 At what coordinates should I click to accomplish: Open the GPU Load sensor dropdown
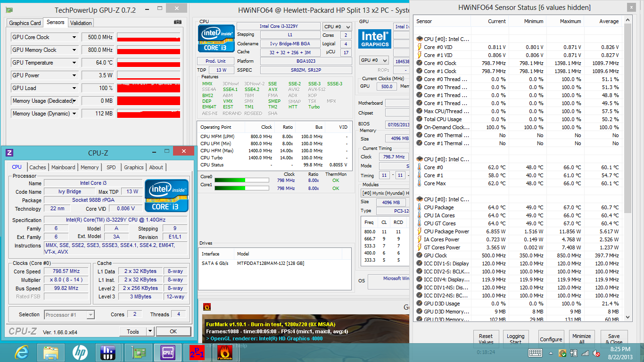tap(74, 88)
